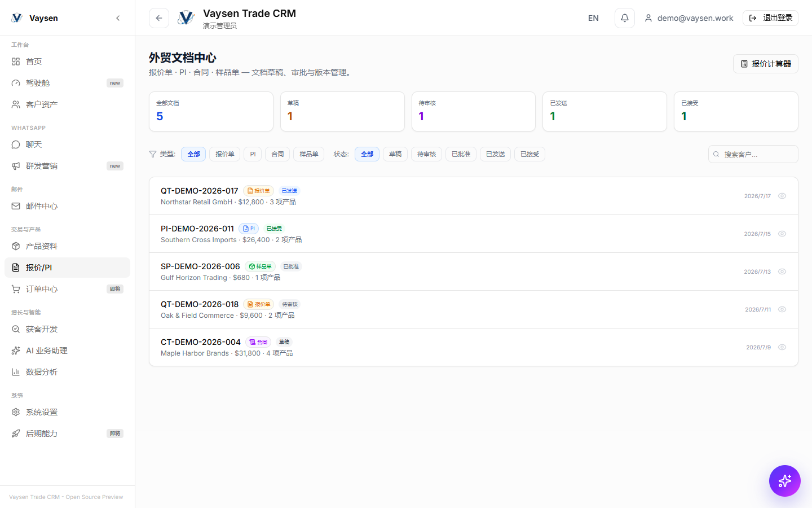The width and height of the screenshot is (812, 508).
Task: Click the eye icon for CT-DEMO-2026-004
Action: (782, 347)
